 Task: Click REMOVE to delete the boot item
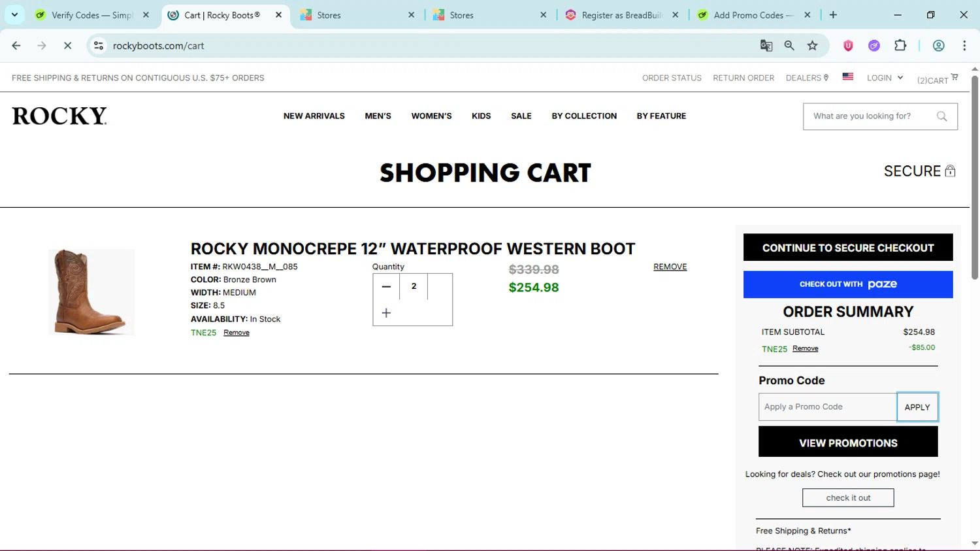point(670,267)
